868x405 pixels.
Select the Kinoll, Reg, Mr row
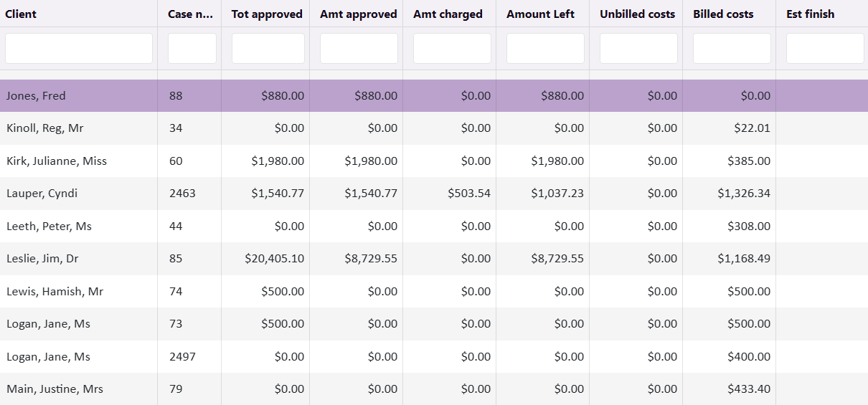point(44,128)
